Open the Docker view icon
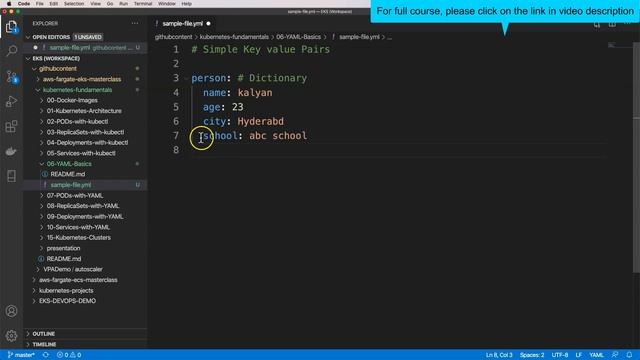640x360 pixels. 11,151
